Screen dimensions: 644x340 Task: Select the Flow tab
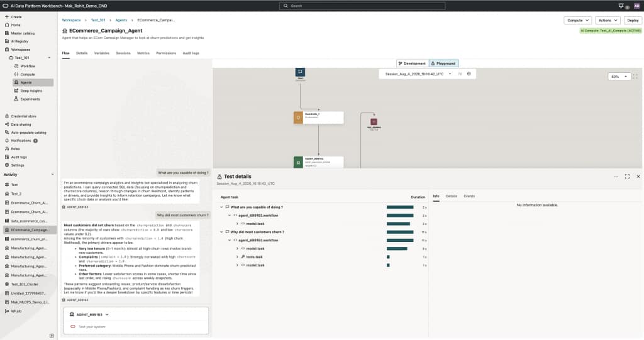(x=65, y=53)
